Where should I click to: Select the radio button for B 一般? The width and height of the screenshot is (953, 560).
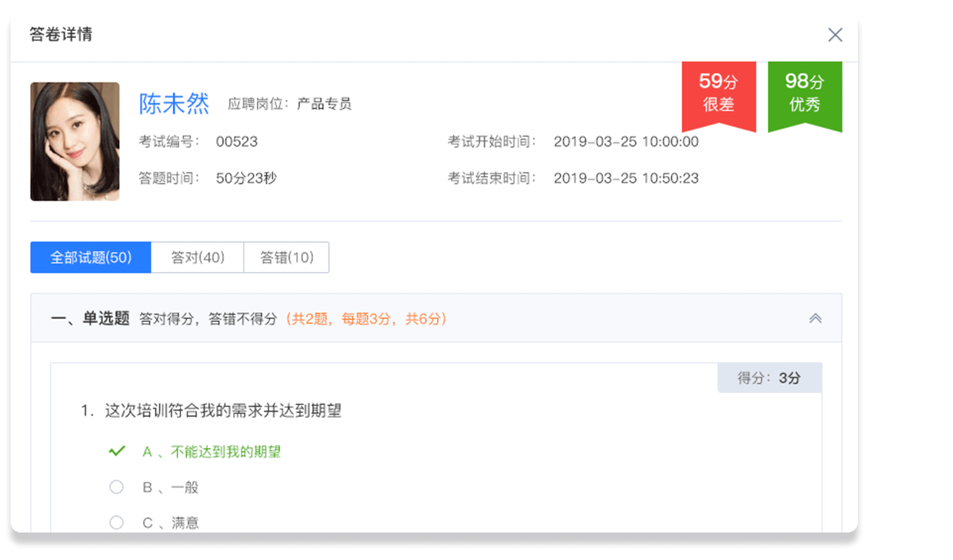pos(117,487)
